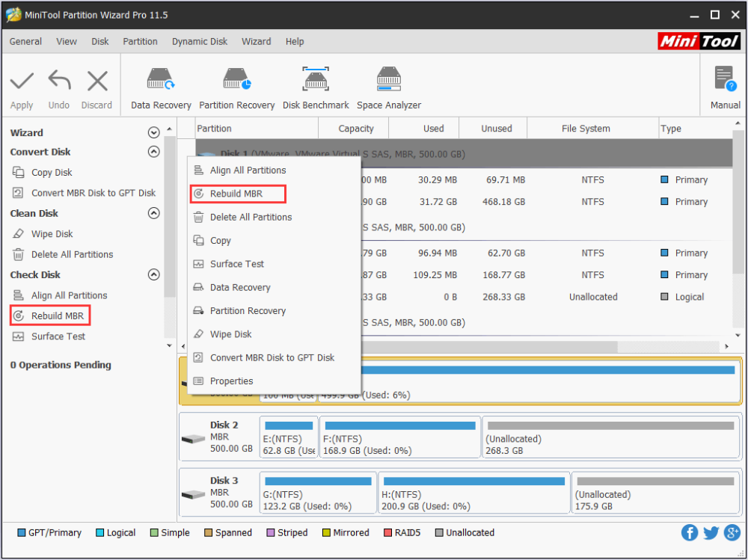Click the RAID5 legend swatch
The image size is (748, 560).
tap(387, 532)
